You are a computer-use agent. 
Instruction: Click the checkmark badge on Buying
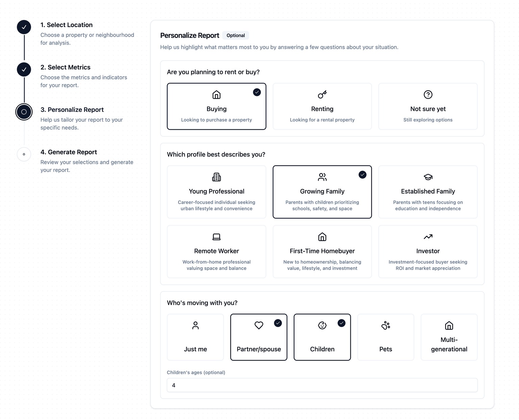257,92
